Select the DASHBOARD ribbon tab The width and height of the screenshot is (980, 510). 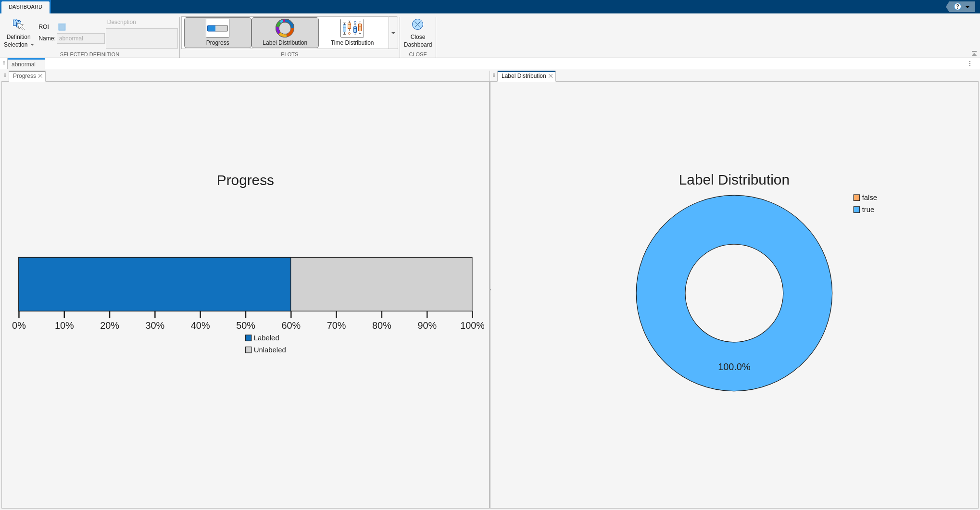click(x=25, y=7)
